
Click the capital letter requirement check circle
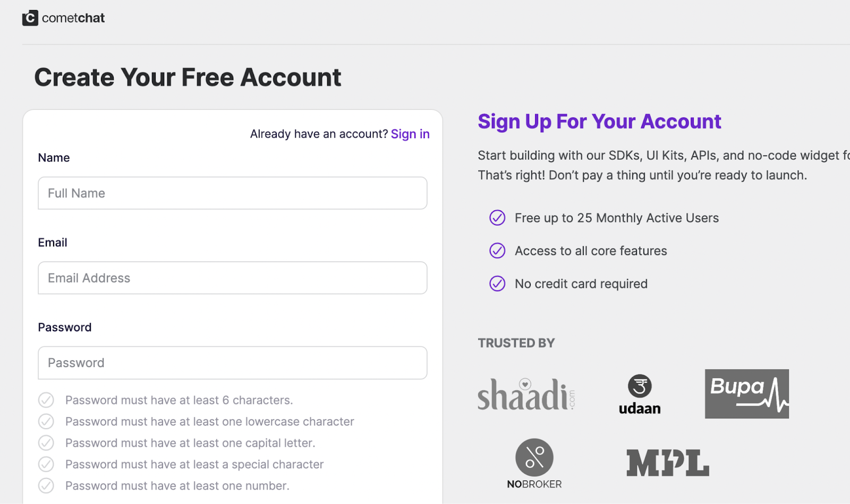coord(46,443)
